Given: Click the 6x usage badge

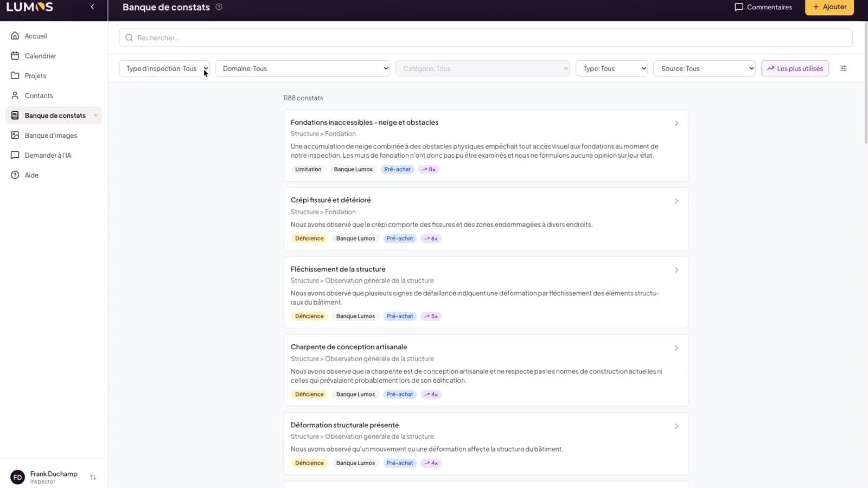Looking at the screenshot, I should (431, 239).
